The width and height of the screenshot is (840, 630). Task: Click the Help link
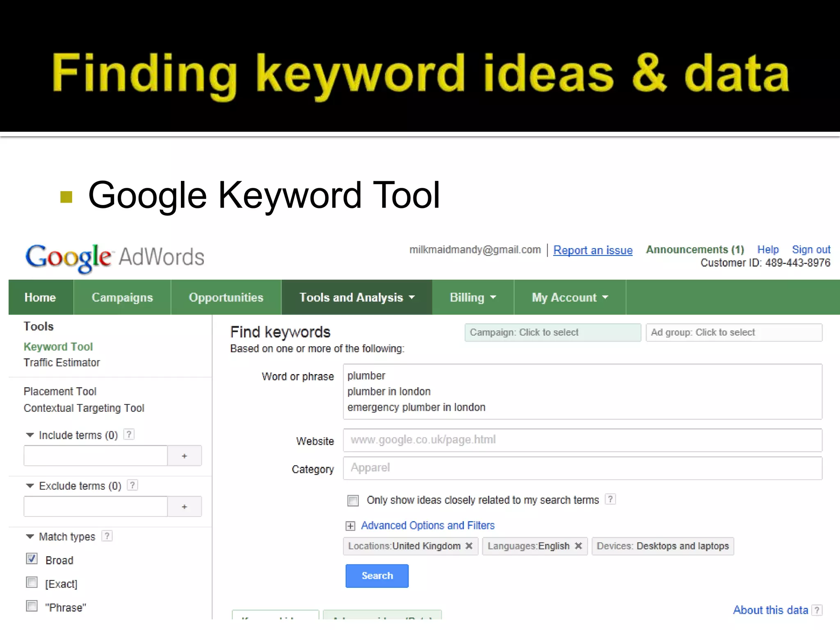click(768, 249)
